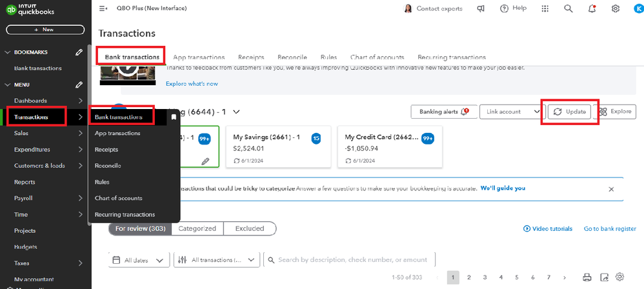This screenshot has width=644, height=289.
Task: Click the Update button
Action: pos(570,112)
